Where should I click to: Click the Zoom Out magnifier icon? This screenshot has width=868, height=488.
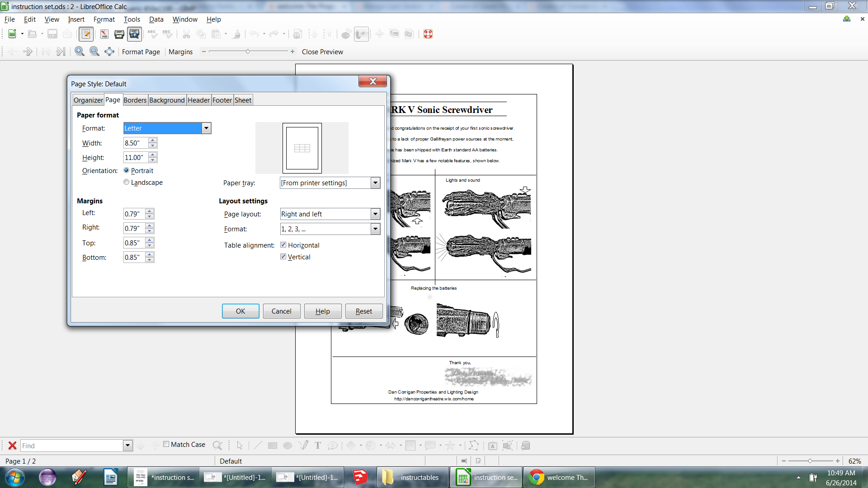[94, 52]
